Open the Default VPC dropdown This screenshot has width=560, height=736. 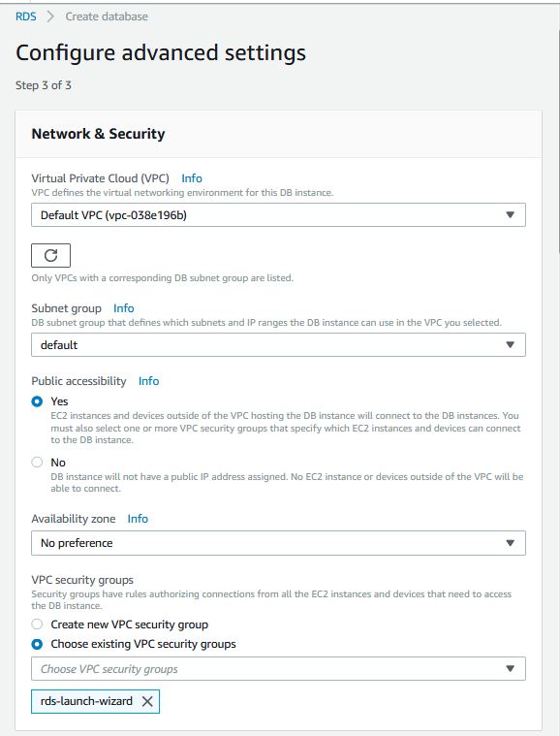[278, 215]
